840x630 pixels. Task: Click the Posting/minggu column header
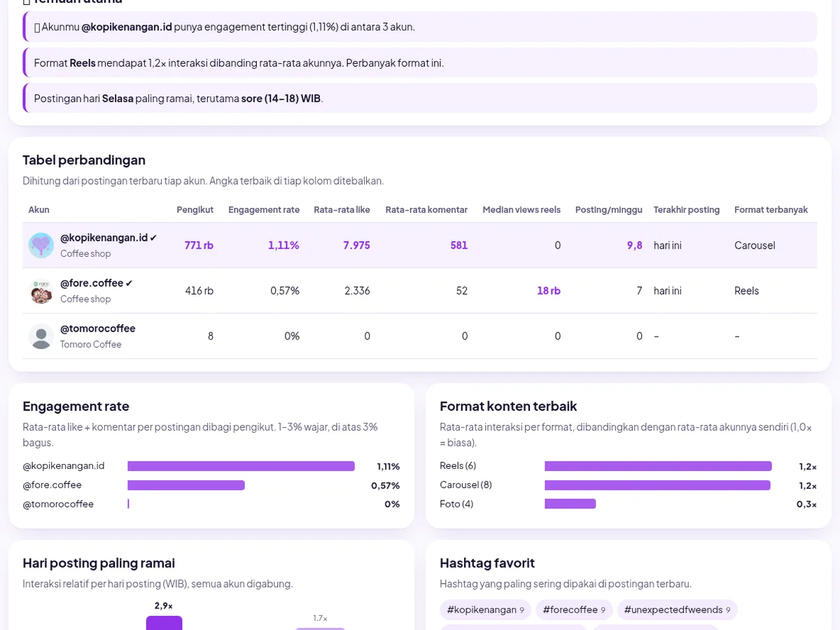pyautogui.click(x=609, y=210)
